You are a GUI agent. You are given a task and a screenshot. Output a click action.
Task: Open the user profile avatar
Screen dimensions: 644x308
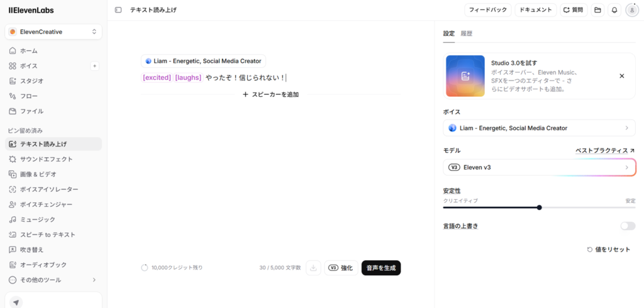click(631, 10)
